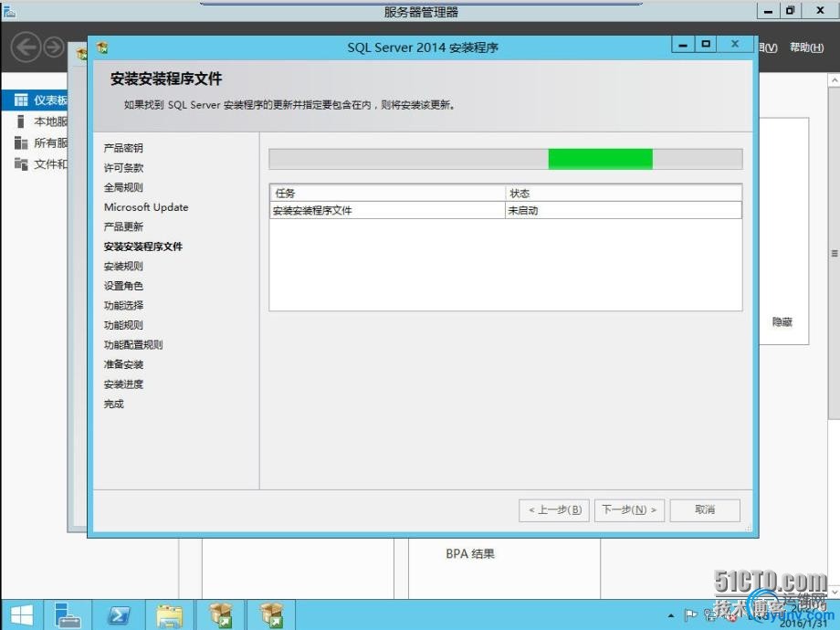Select the 设置角色 step in the wizard list
The height and width of the screenshot is (630, 840).
[x=123, y=286]
